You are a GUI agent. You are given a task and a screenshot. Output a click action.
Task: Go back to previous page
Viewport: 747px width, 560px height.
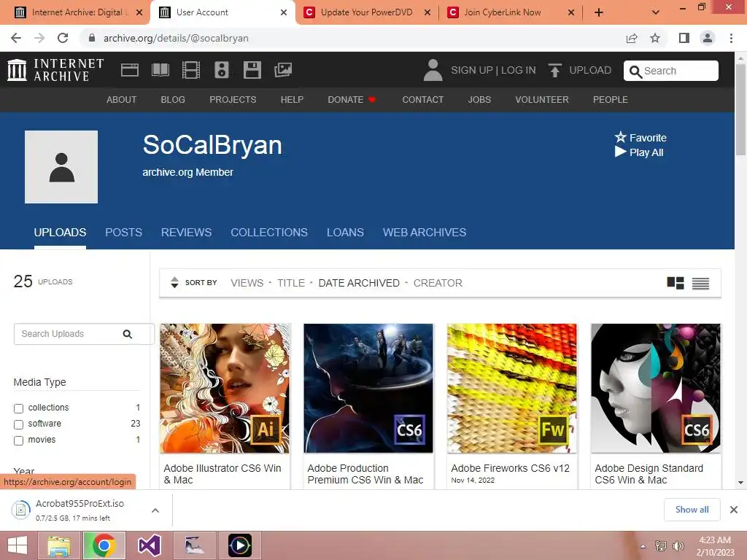pos(16,38)
